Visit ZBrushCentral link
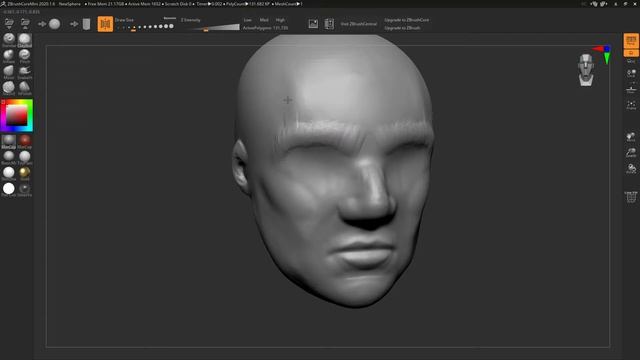Image resolution: width=640 pixels, height=360 pixels. [359, 24]
